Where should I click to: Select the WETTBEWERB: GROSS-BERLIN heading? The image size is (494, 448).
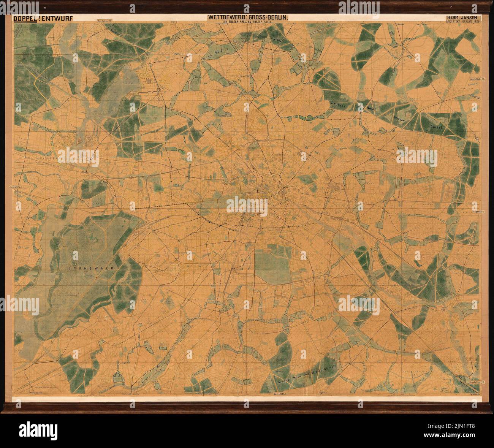coord(247,18)
